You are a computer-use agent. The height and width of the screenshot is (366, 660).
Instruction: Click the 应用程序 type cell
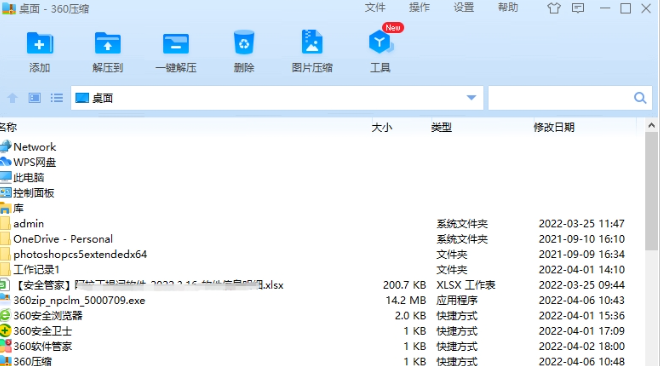click(x=457, y=300)
